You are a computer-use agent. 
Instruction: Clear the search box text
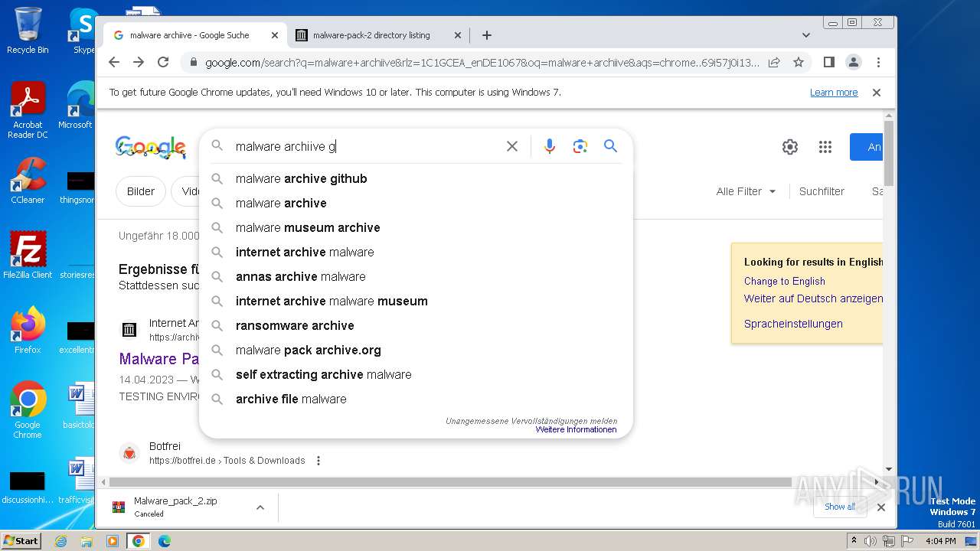tap(512, 146)
